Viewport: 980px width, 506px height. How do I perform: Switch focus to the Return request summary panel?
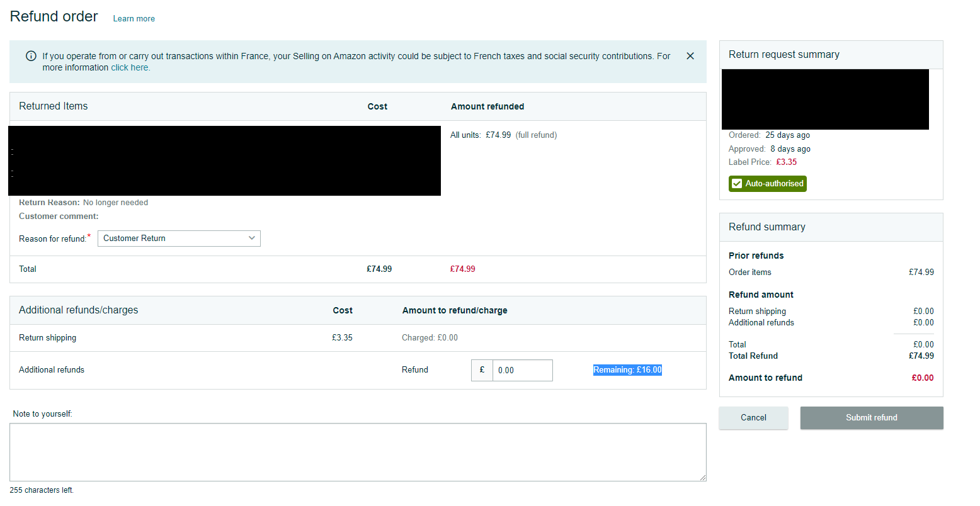[783, 54]
